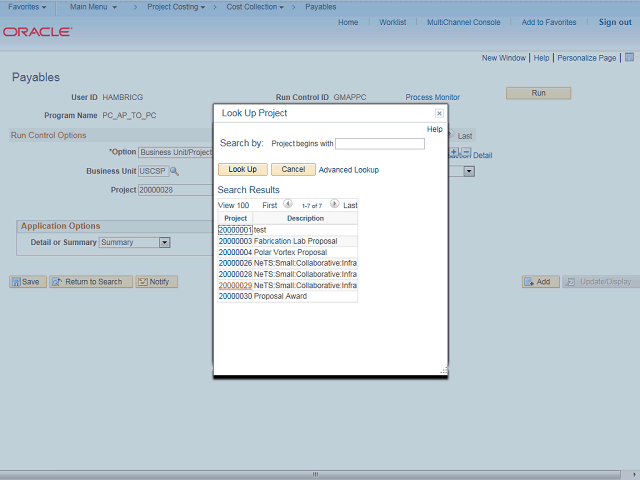This screenshot has height=480, width=640.
Task: Sort results by the Description column header
Action: click(x=305, y=218)
